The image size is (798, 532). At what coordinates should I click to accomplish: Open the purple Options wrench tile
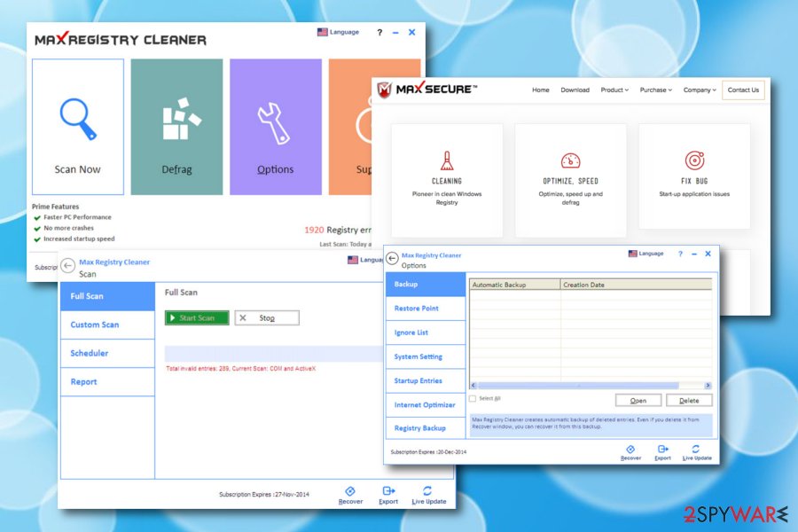coord(276,127)
